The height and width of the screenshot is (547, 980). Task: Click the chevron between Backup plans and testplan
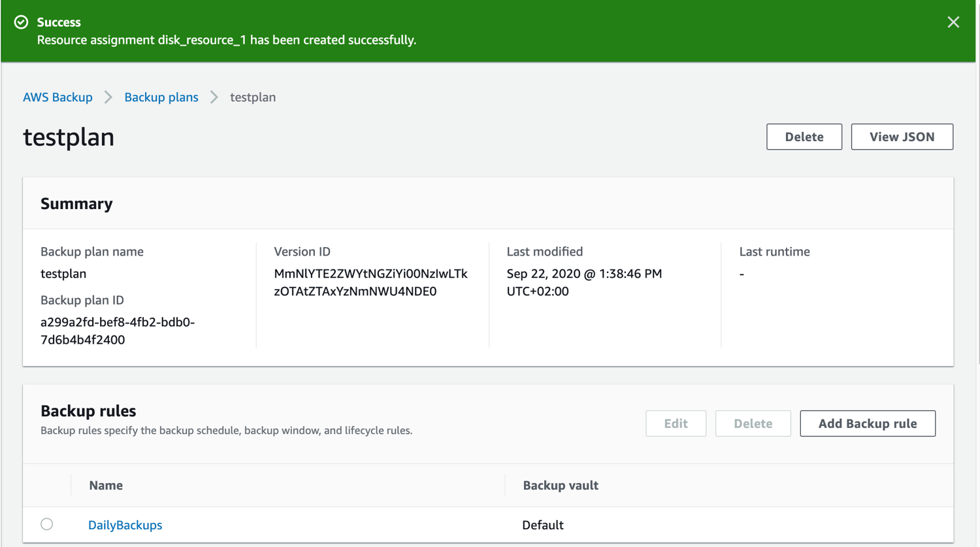click(214, 97)
